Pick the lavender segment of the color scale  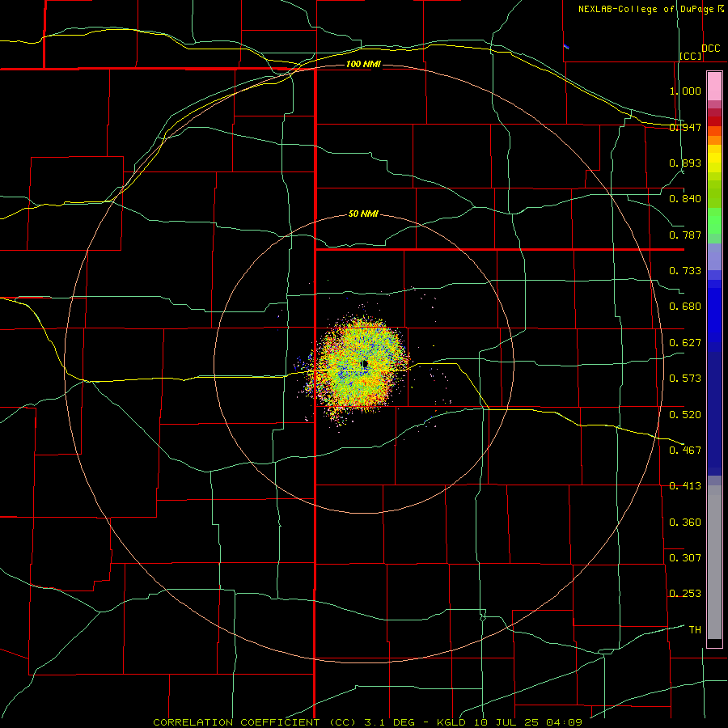[714, 256]
